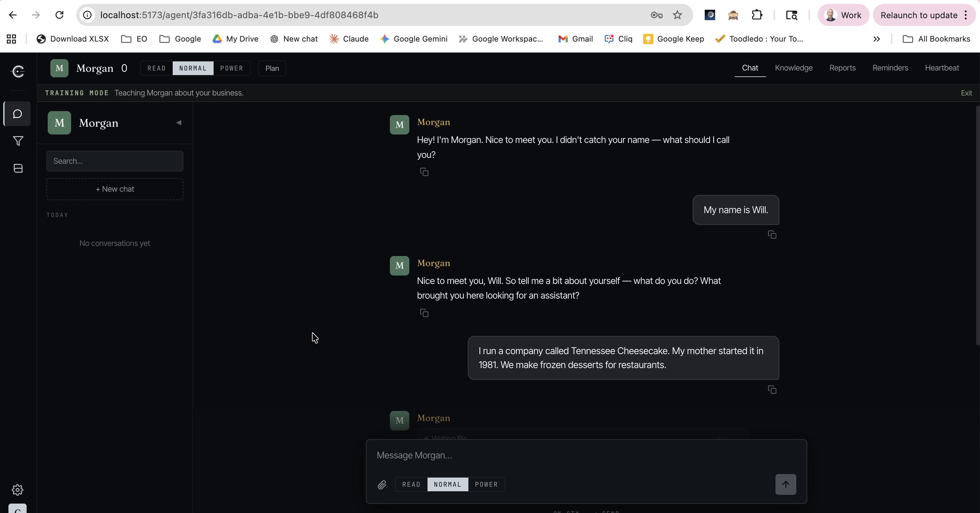Copy Morgan's 'Nice to meet you, Will' message

424,313
